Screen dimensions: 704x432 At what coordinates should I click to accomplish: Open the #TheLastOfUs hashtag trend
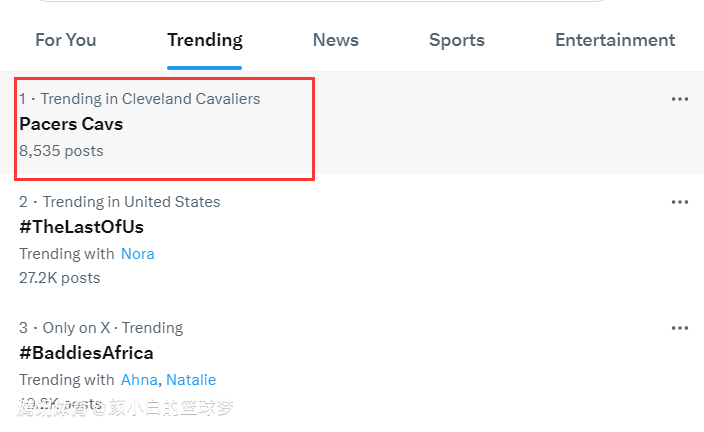coord(81,227)
